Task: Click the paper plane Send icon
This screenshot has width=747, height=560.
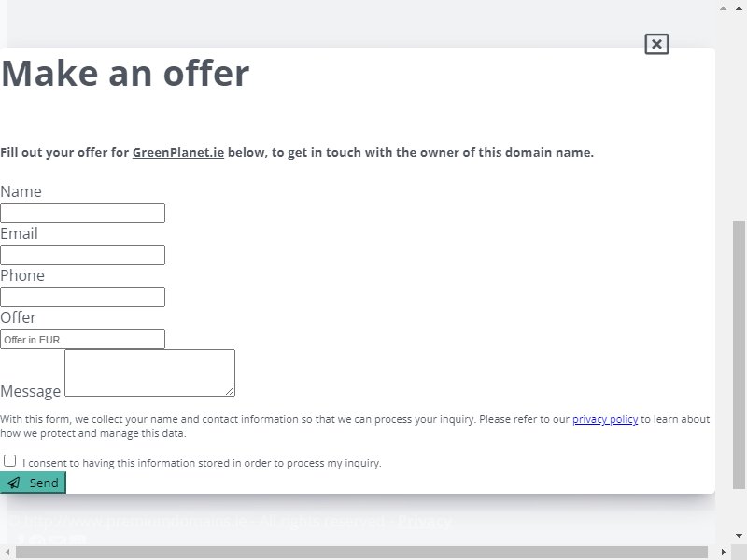Action: pos(14,483)
